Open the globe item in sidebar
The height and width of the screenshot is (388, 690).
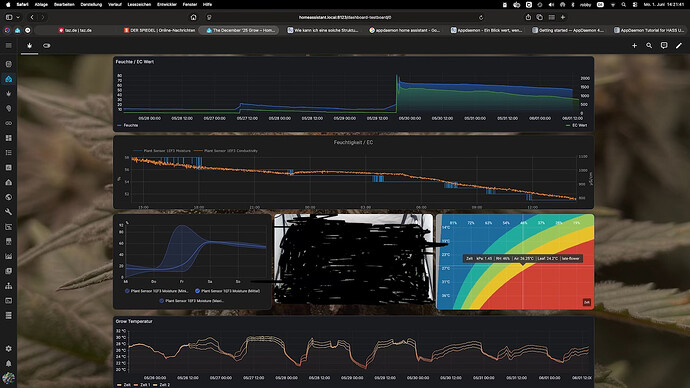pyautogui.click(x=8, y=197)
